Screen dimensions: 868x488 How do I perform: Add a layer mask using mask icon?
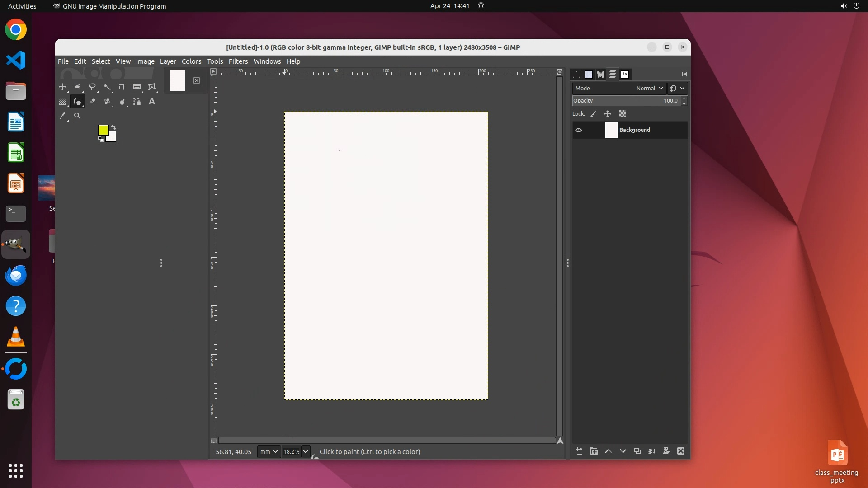click(x=666, y=451)
